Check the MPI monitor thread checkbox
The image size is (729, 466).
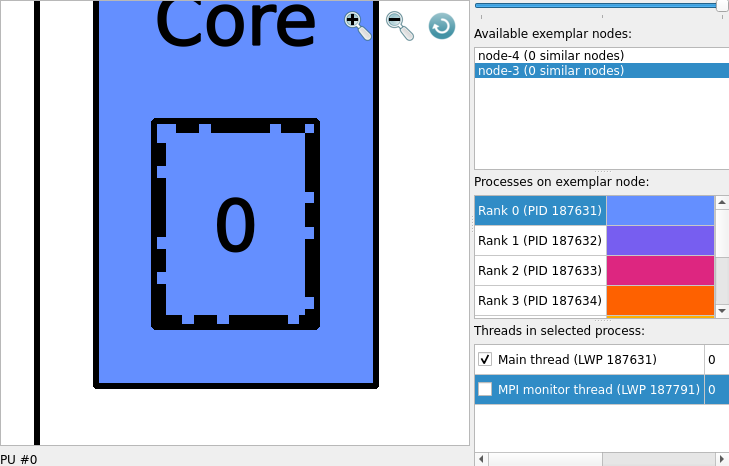[x=485, y=389]
